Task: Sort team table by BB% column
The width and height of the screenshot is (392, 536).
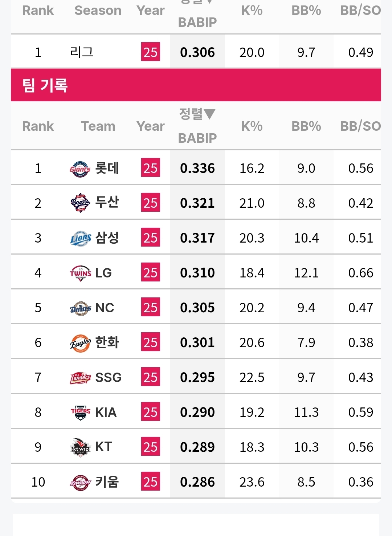Action: pyautogui.click(x=306, y=126)
